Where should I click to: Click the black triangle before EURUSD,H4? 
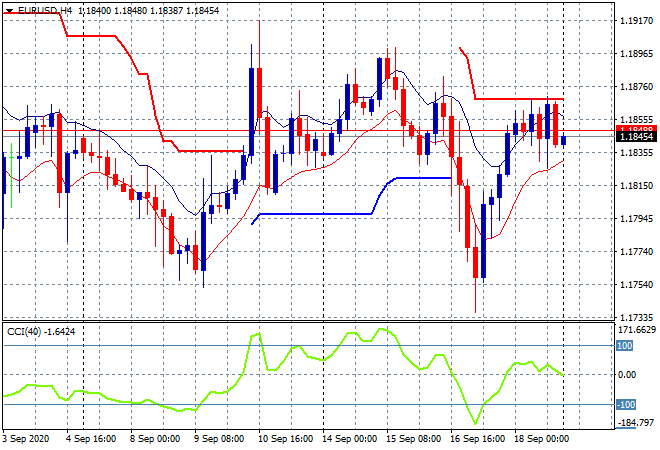click(x=9, y=9)
